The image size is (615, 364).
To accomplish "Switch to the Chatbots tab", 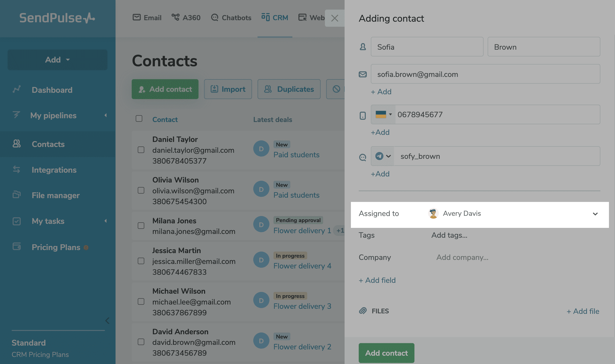I will coord(231,18).
